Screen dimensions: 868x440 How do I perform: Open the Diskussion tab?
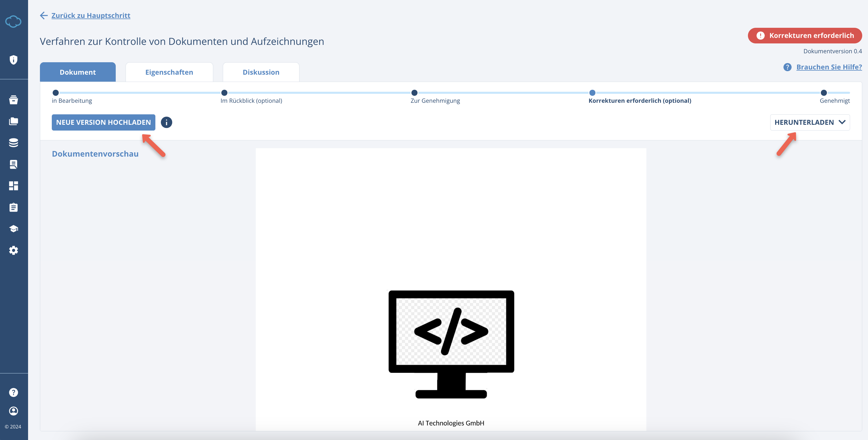click(x=261, y=72)
